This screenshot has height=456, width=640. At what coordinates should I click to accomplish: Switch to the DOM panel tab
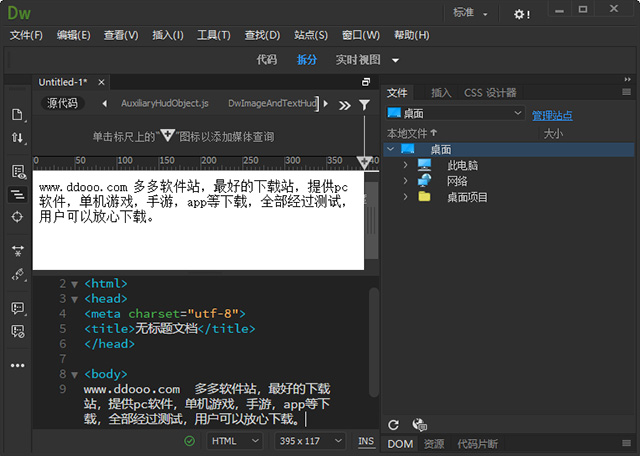[400, 444]
